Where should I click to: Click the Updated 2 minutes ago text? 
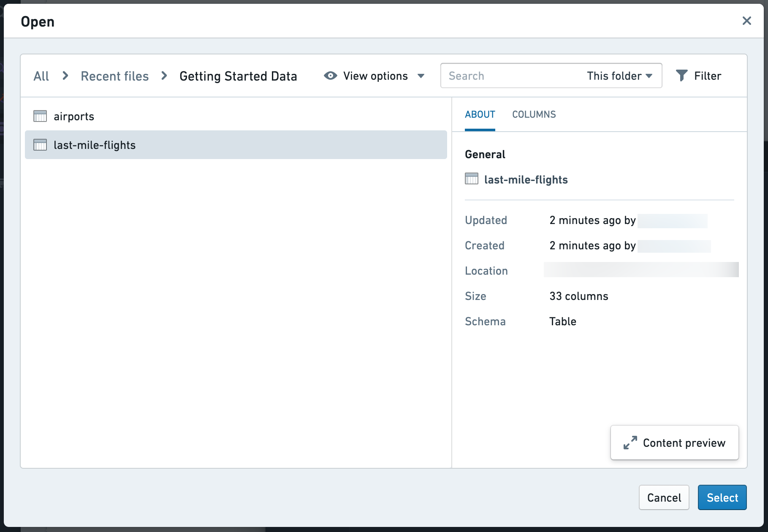coord(592,220)
